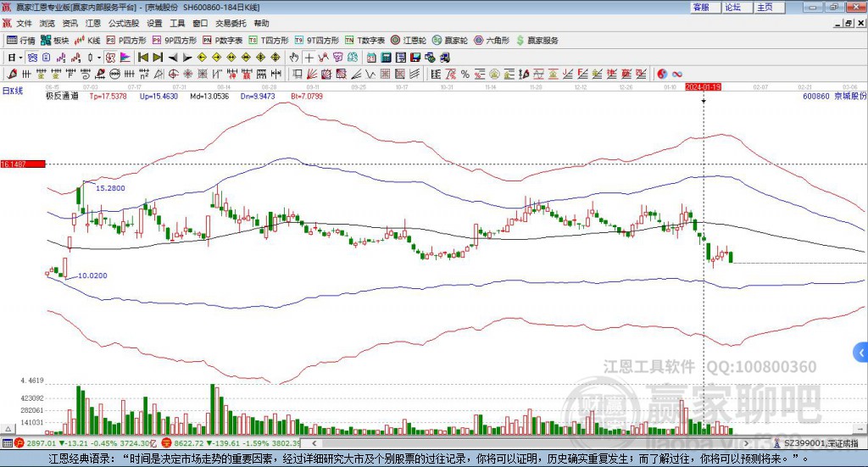The height and width of the screenshot is (467, 868).
Task: Open the 江恩 menu
Action: click(93, 23)
